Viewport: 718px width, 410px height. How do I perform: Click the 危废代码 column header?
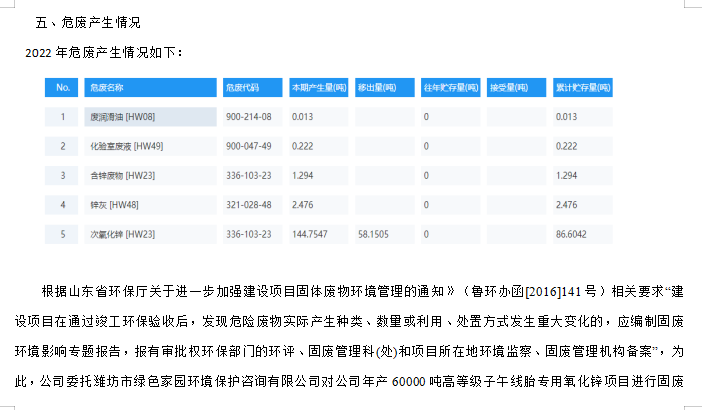243,88
